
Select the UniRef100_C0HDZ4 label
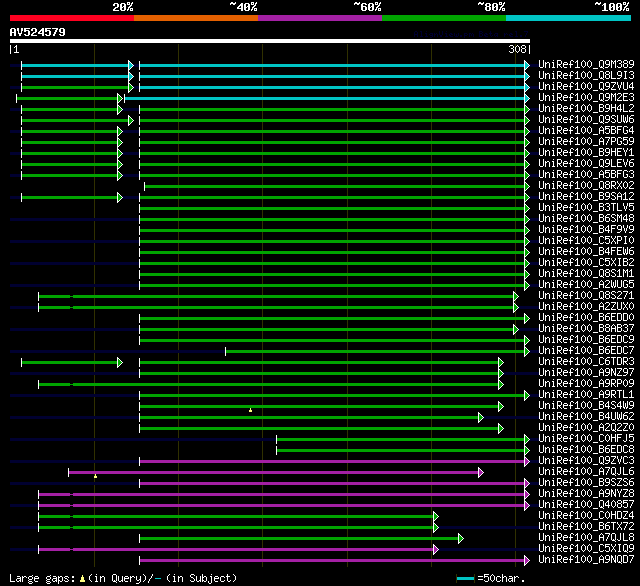586,516
